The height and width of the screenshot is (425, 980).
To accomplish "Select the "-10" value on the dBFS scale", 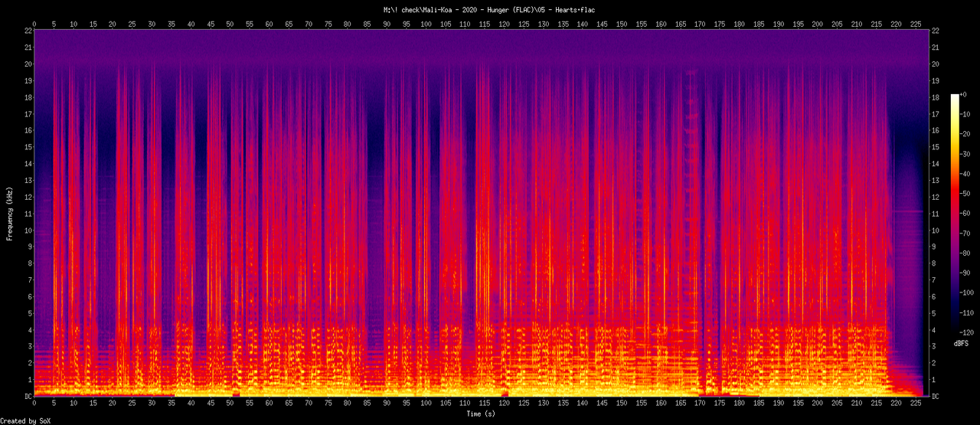I will 966,114.
